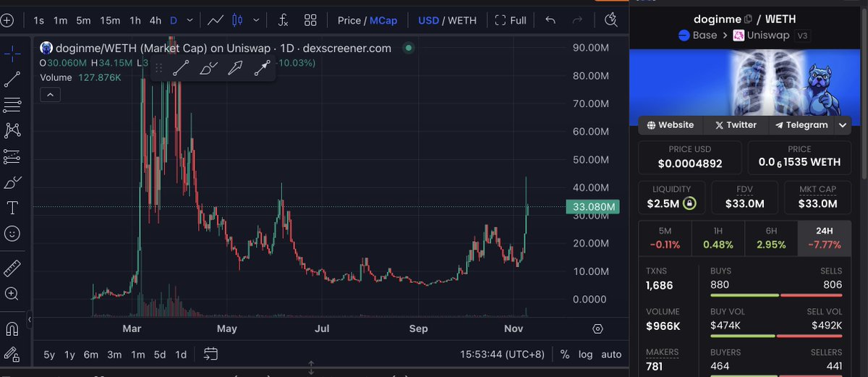Open the Fibonacci retracement tools
The image size is (868, 377).
[x=12, y=105]
